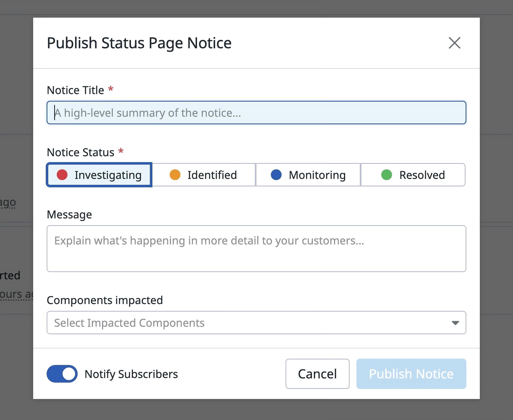The width and height of the screenshot is (513, 420).
Task: Set Notice Status to Monitoring
Action: [308, 175]
